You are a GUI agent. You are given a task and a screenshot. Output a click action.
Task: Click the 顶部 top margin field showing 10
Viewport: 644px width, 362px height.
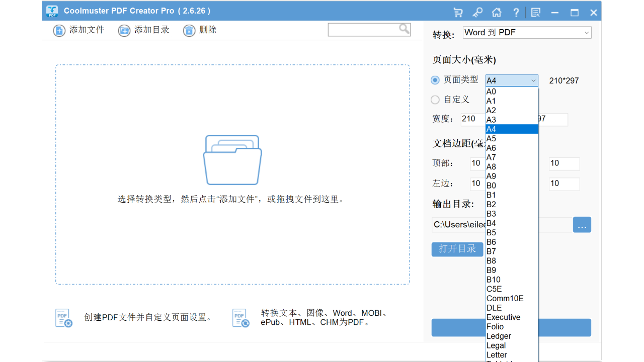476,163
